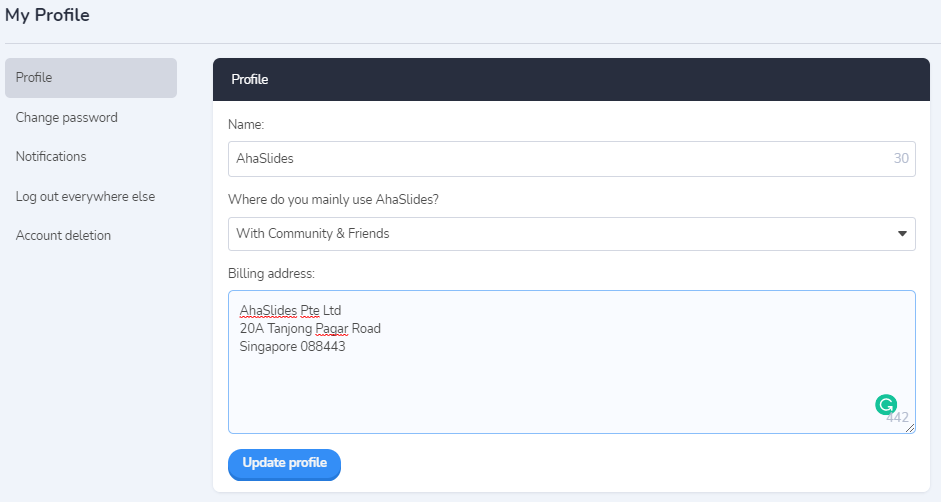Image resolution: width=941 pixels, height=502 pixels.
Task: Click the green Grammarly icon in billing address
Action: pos(886,405)
